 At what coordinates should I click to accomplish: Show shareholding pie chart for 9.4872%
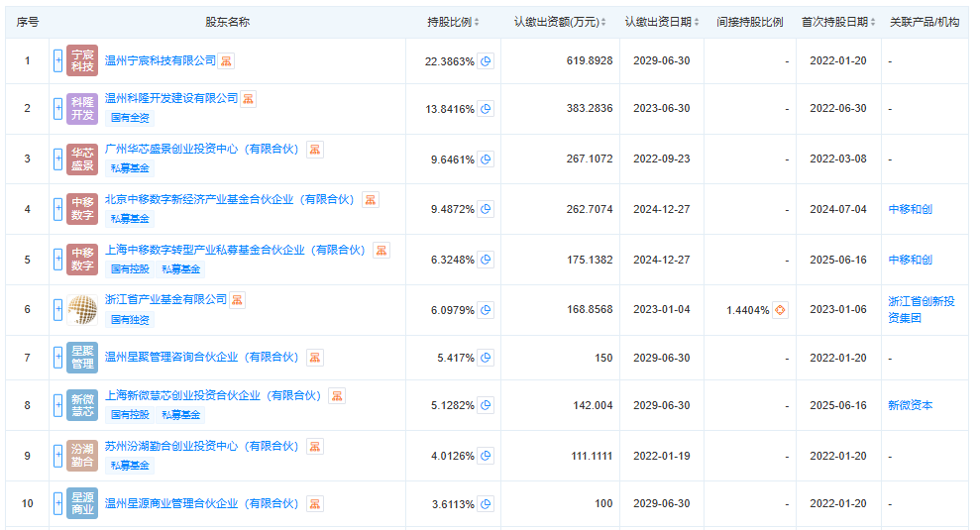tap(486, 209)
